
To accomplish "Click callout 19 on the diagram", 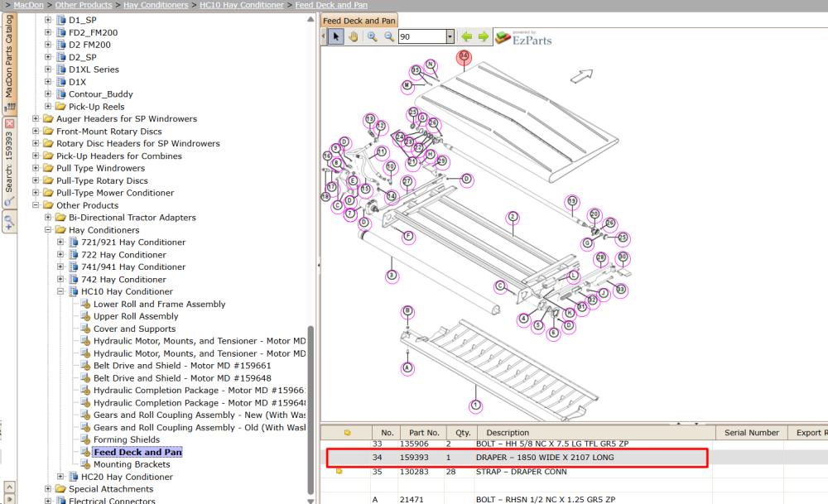I will point(572,202).
